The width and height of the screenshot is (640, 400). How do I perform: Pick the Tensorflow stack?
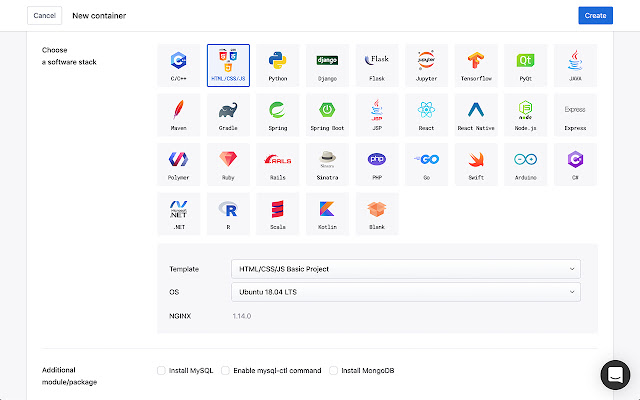(476, 65)
